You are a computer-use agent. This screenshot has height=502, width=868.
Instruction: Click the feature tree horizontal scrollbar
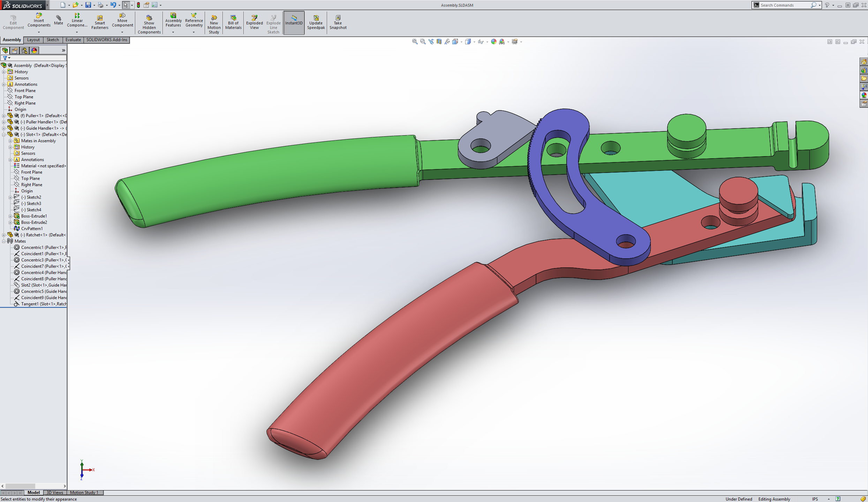33,486
